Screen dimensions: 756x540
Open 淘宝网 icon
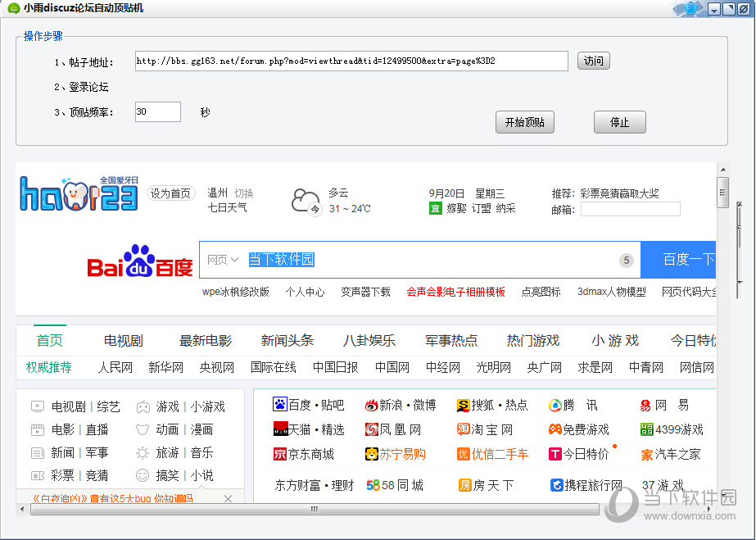463,429
